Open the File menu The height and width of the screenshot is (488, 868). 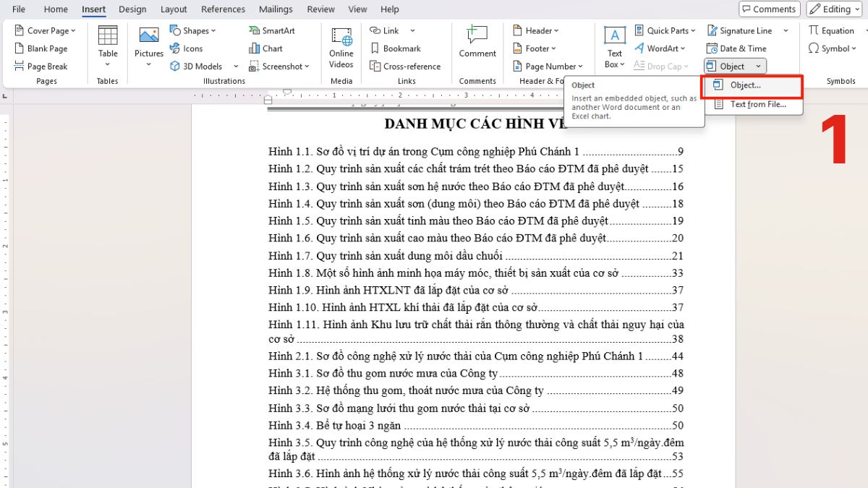coord(19,9)
